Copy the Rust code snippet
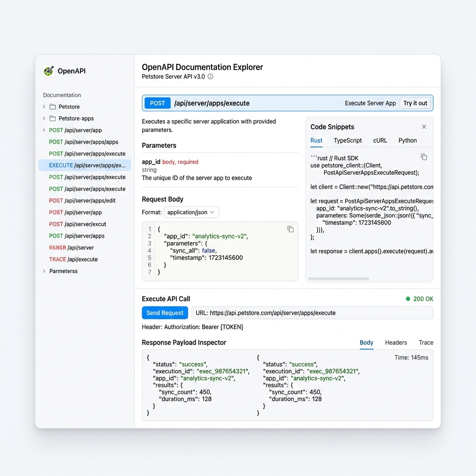Screen dimensions: 476x476 tap(424, 157)
